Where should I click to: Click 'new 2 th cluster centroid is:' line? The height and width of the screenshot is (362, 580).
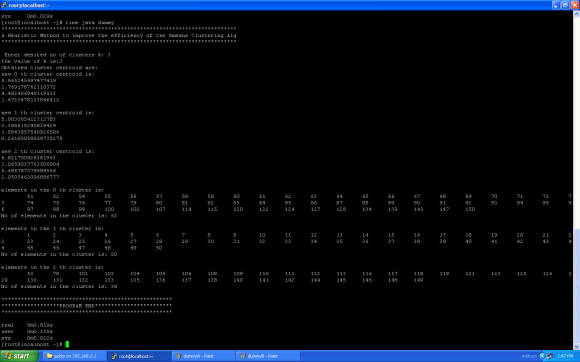48,151
